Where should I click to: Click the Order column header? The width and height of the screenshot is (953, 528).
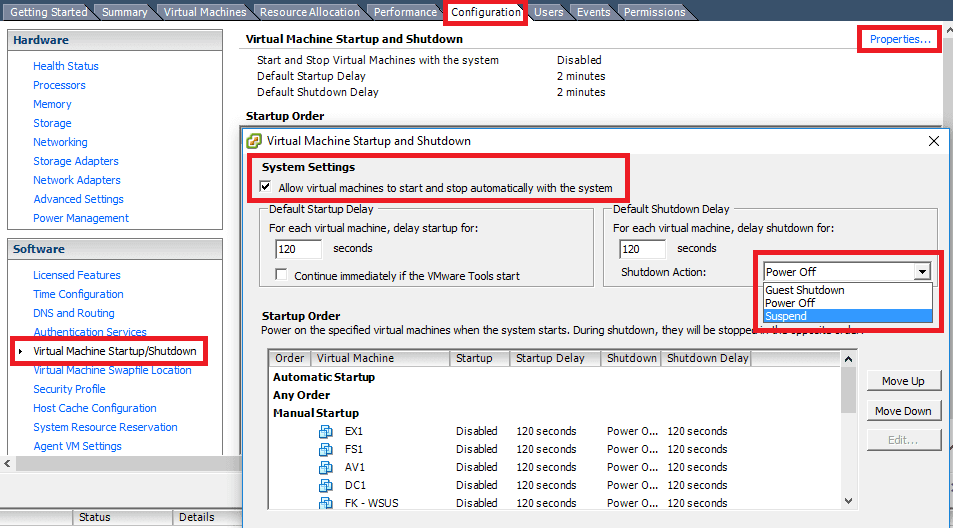(x=289, y=358)
